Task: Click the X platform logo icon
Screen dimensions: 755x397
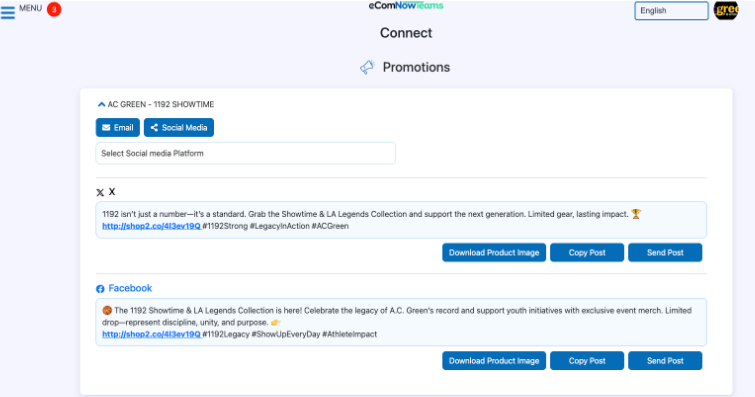Action: (x=100, y=192)
